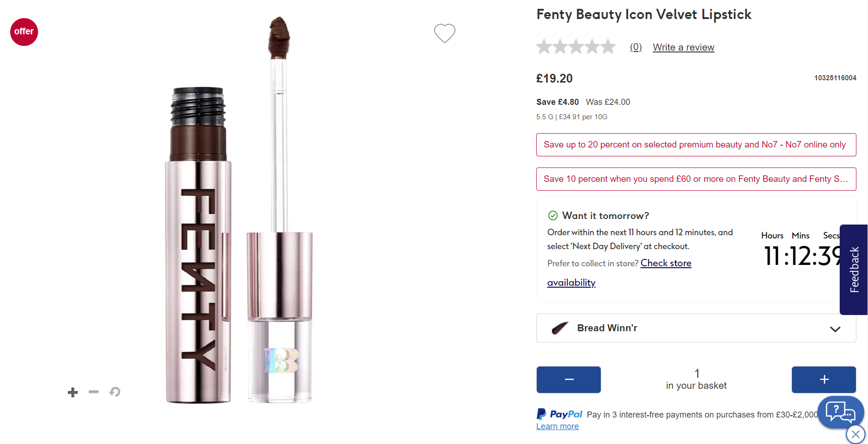Open PayPal Learn more link
Viewport: 868px width, 444px height.
(557, 426)
